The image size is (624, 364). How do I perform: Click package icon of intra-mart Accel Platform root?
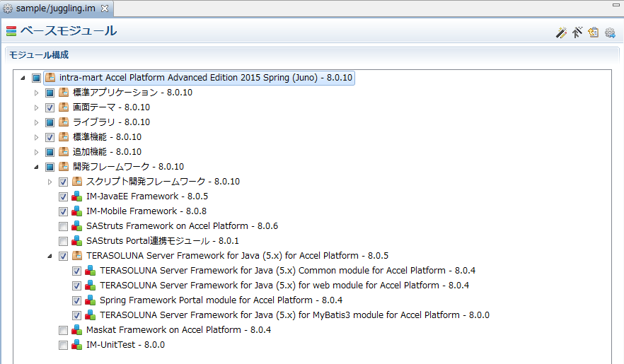(x=50, y=78)
